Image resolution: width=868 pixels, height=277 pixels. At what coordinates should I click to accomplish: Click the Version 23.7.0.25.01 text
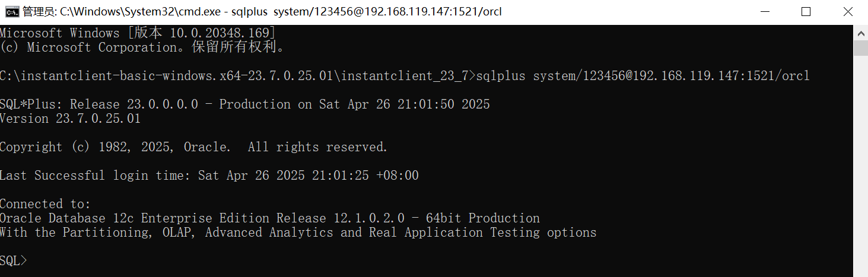pyautogui.click(x=70, y=119)
